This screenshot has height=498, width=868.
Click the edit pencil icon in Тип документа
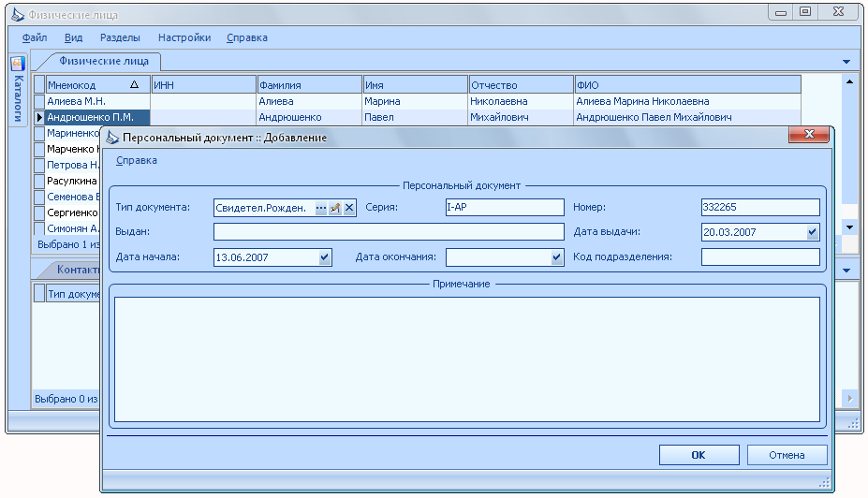click(x=335, y=208)
